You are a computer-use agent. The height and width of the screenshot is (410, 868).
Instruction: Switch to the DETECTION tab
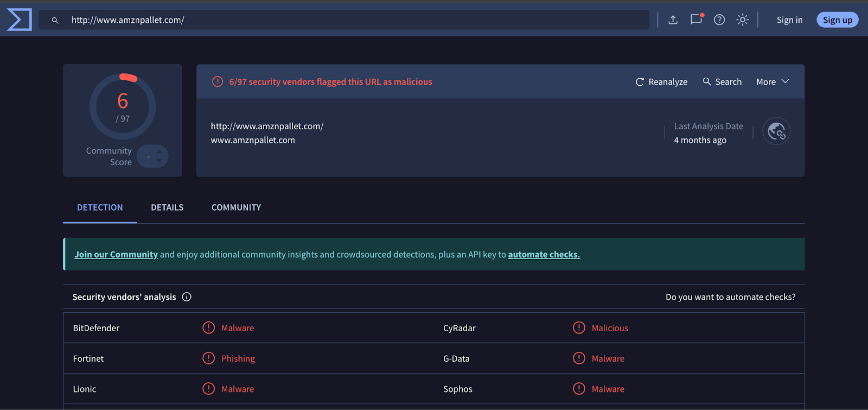point(100,207)
